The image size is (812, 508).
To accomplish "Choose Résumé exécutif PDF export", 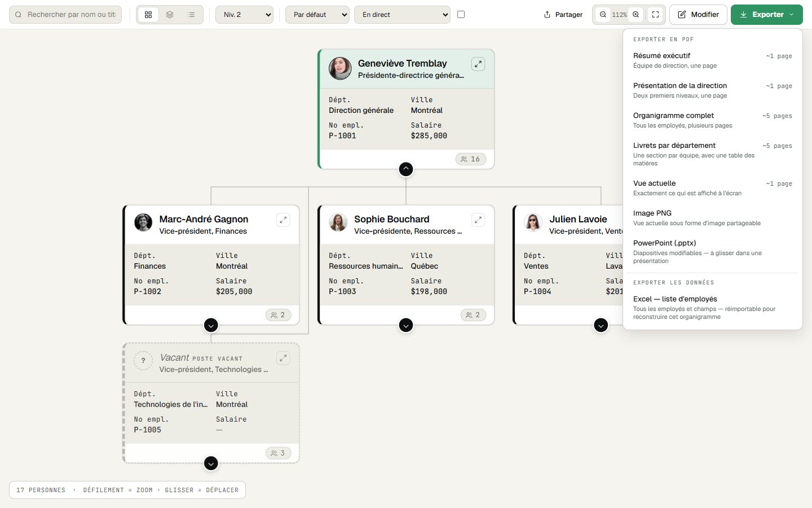I will tap(713, 60).
